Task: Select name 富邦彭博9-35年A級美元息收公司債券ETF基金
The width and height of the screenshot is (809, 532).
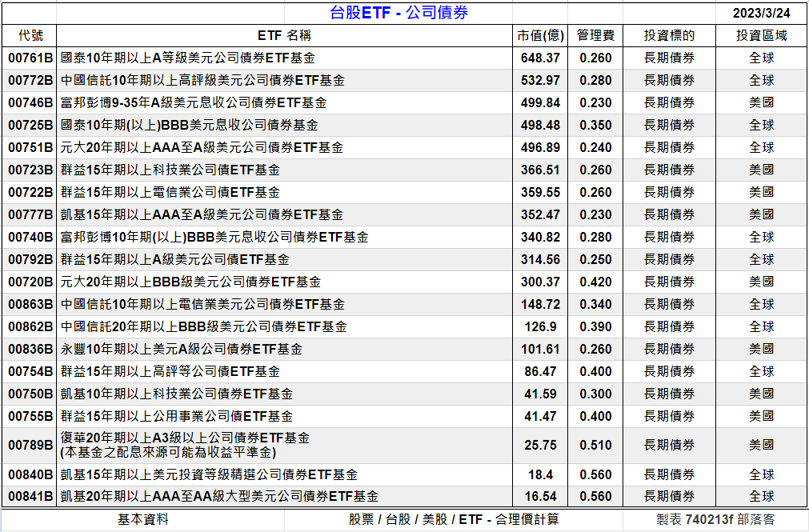Action: tap(194, 102)
